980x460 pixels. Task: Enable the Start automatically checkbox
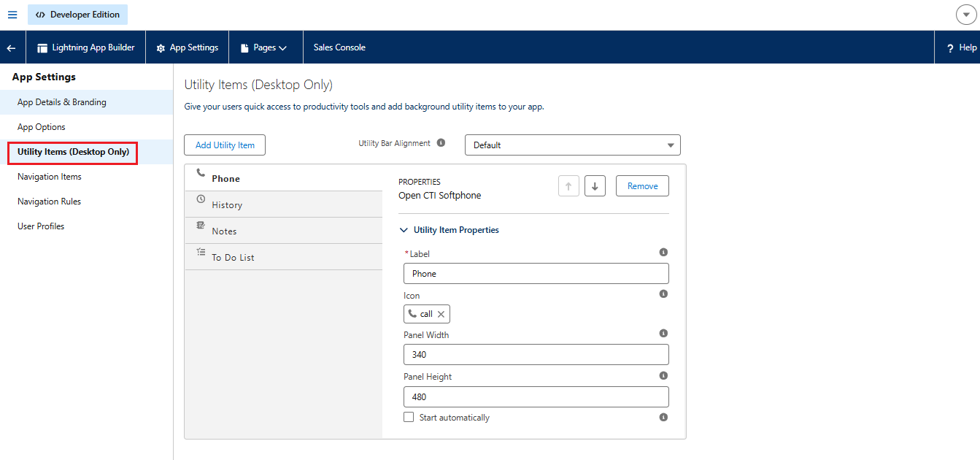409,417
